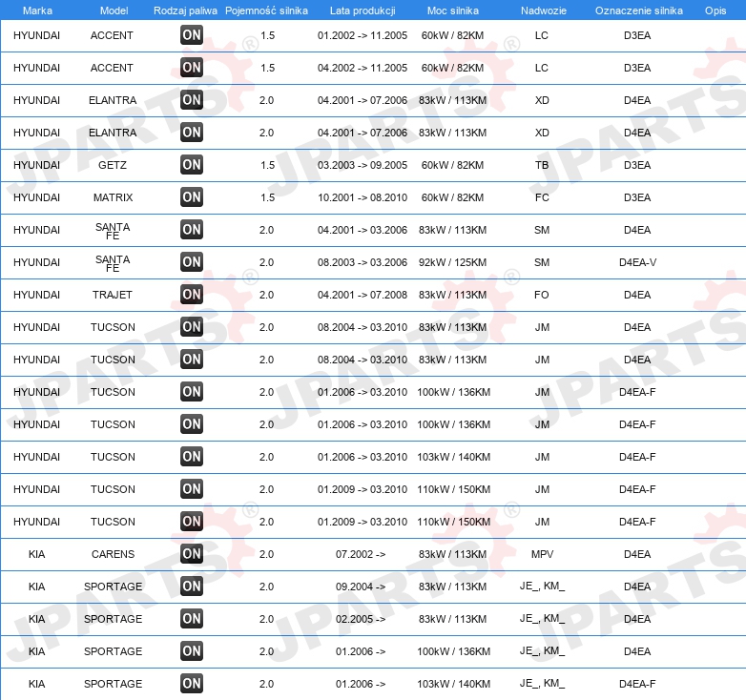The width and height of the screenshot is (746, 700).
Task: Click the Rodzaj paliwa column header
Action: pyautogui.click(x=185, y=10)
